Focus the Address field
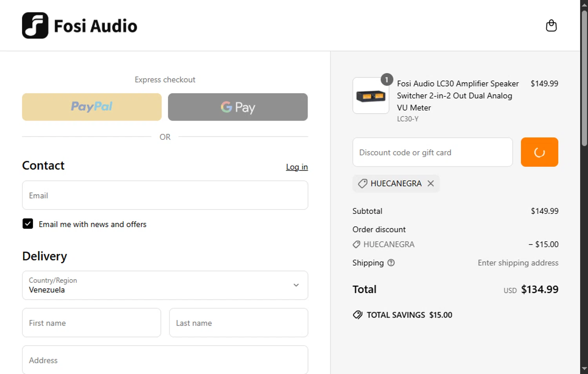This screenshot has width=588, height=374. coord(165,360)
